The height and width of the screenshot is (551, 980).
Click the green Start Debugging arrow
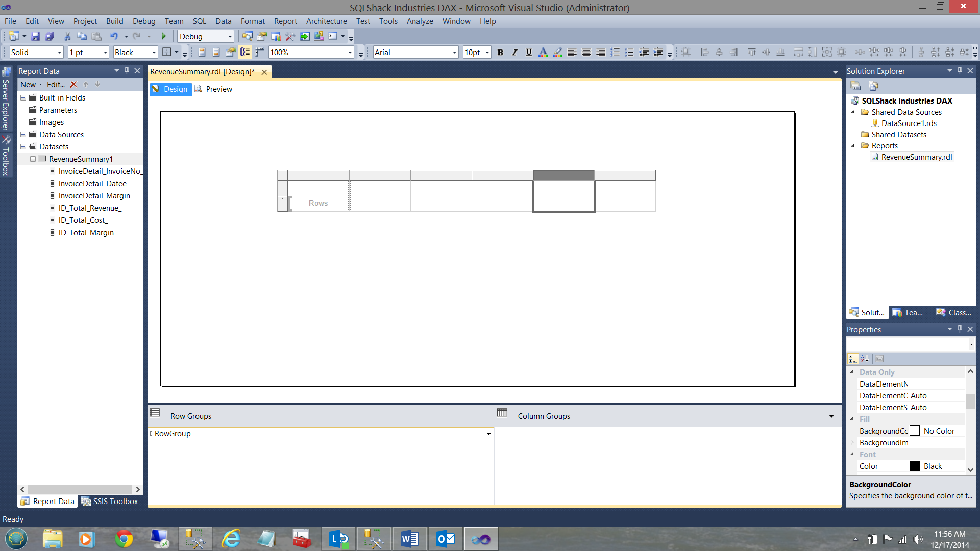pyautogui.click(x=164, y=36)
